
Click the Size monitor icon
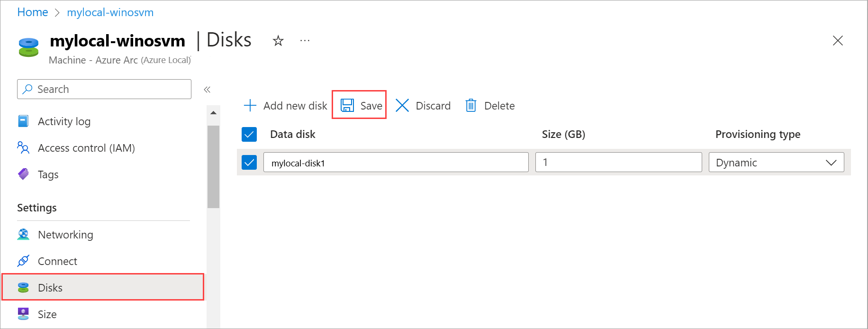click(23, 314)
